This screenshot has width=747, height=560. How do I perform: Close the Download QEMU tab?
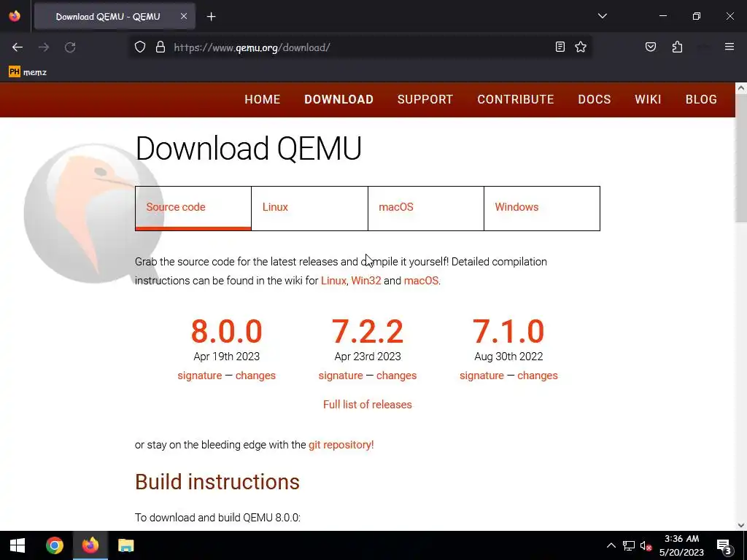point(183,16)
